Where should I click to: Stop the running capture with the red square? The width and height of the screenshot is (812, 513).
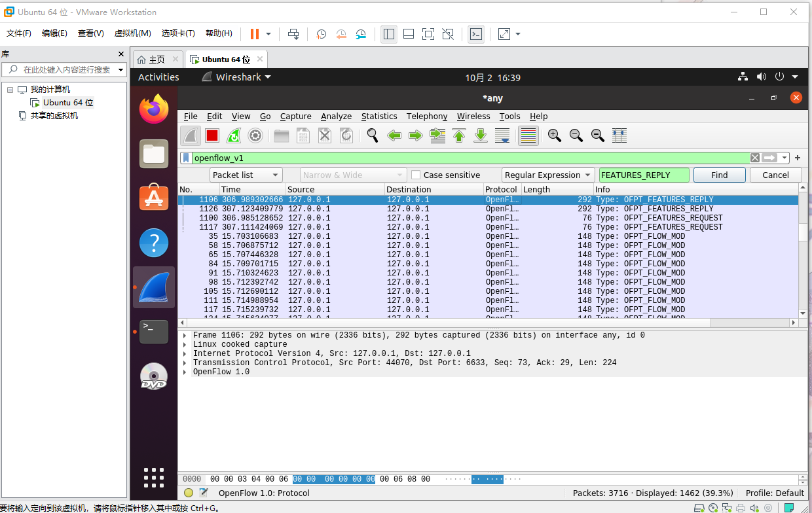[x=212, y=135]
